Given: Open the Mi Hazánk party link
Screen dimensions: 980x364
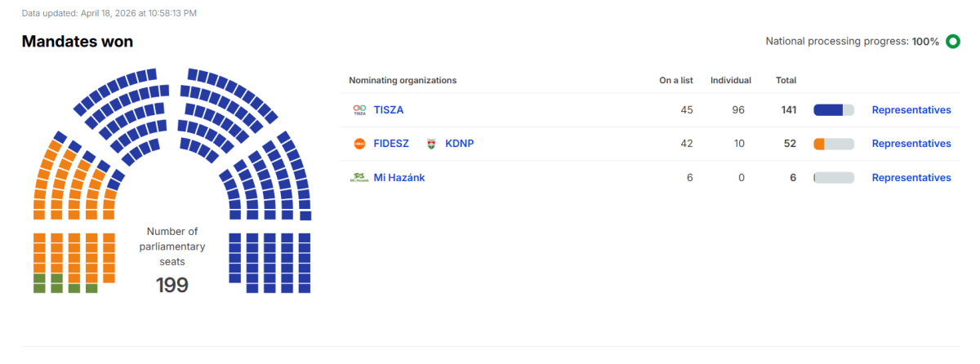Looking at the screenshot, I should tap(399, 178).
